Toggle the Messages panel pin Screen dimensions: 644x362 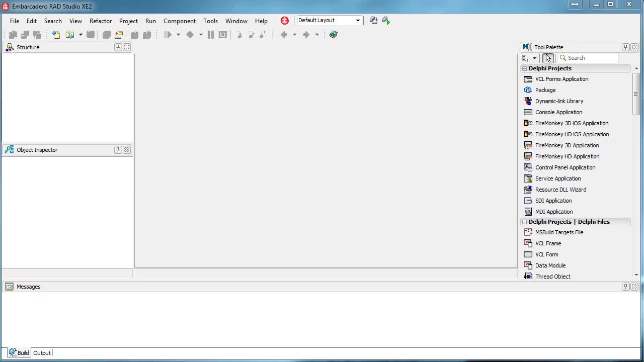point(625,287)
